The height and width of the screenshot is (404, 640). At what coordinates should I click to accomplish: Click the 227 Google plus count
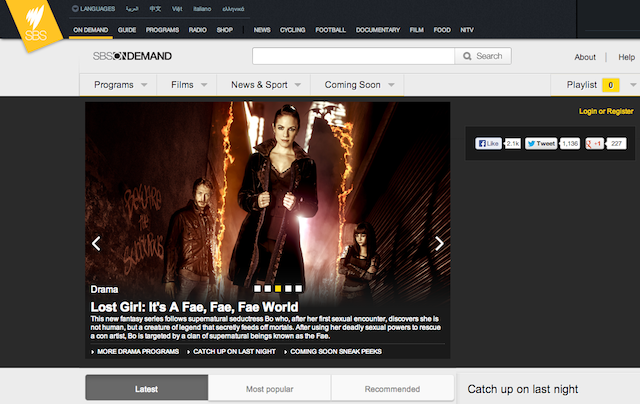pyautogui.click(x=616, y=144)
